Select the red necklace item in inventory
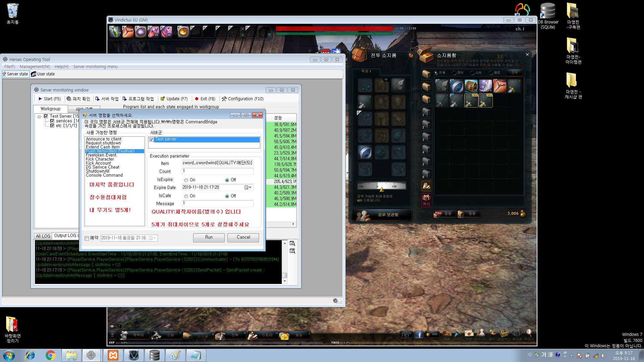The width and height of the screenshot is (644, 362). [500, 86]
